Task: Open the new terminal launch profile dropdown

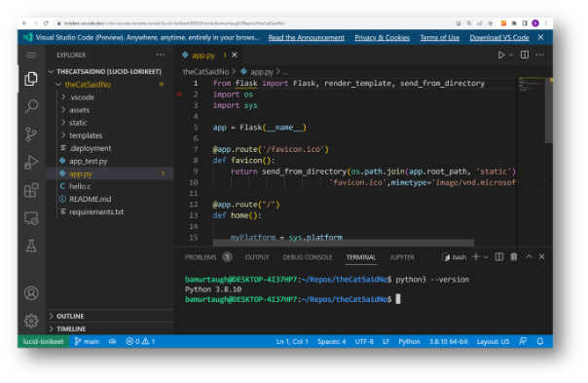Action: pos(486,257)
